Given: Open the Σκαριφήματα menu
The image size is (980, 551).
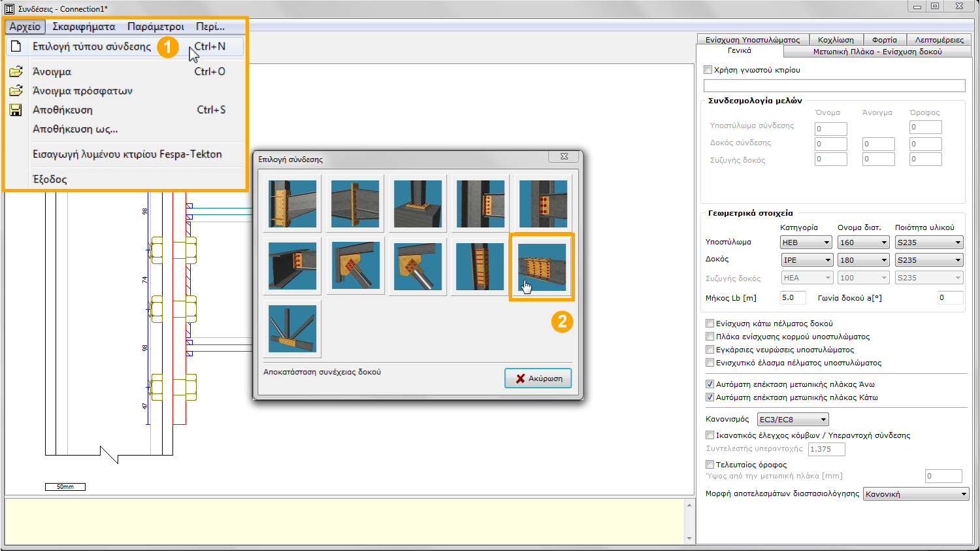Looking at the screenshot, I should pos(84,27).
